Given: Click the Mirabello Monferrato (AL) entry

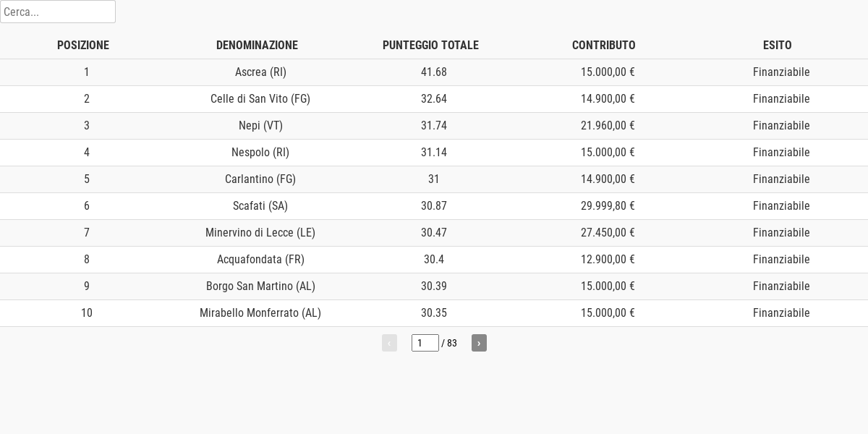Looking at the screenshot, I should [260, 313].
